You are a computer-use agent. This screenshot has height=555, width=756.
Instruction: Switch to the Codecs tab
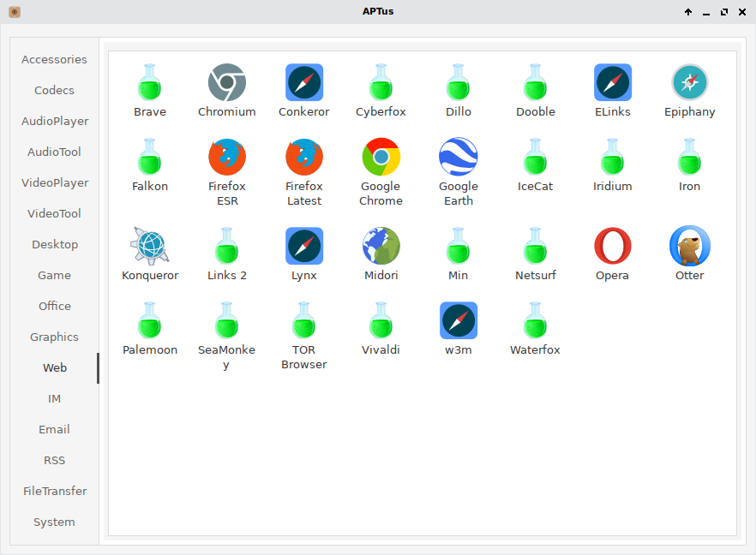[x=55, y=90]
